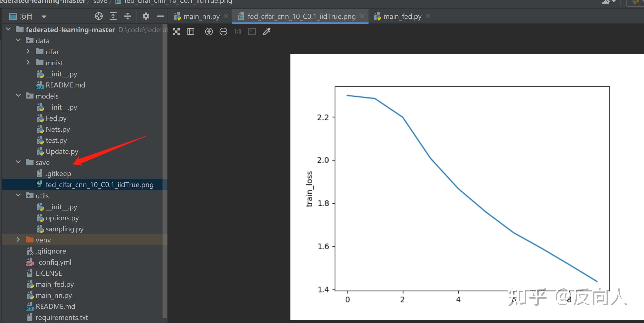Switch to the main_nn.py tab
This screenshot has width=644, height=323.
click(201, 17)
